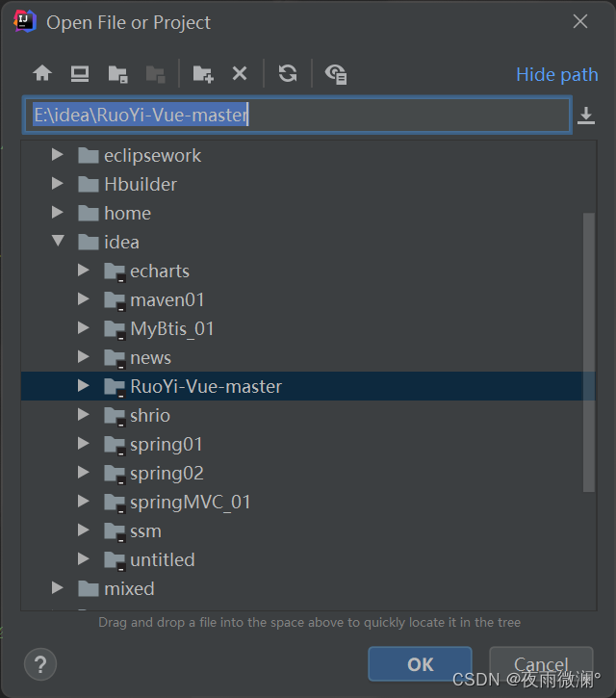
Task: Collapse the idea folder
Action: (59, 242)
